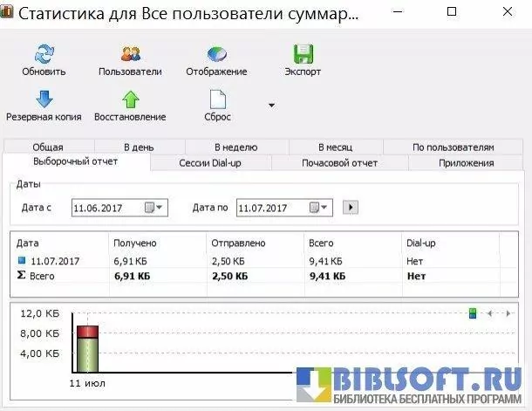Switch to the Общая tab
Image resolution: width=532 pixels, height=411 pixels.
click(x=48, y=147)
